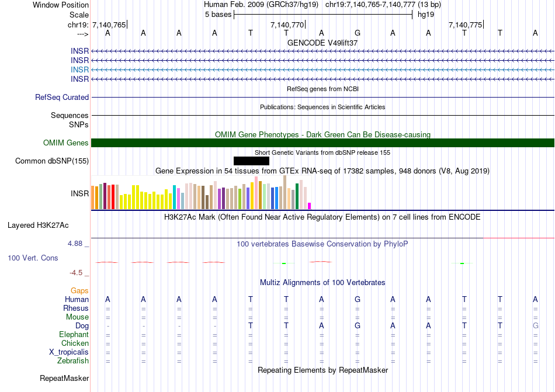Click the RepeatMasker track label
The width and height of the screenshot is (555, 392).
[64, 379]
